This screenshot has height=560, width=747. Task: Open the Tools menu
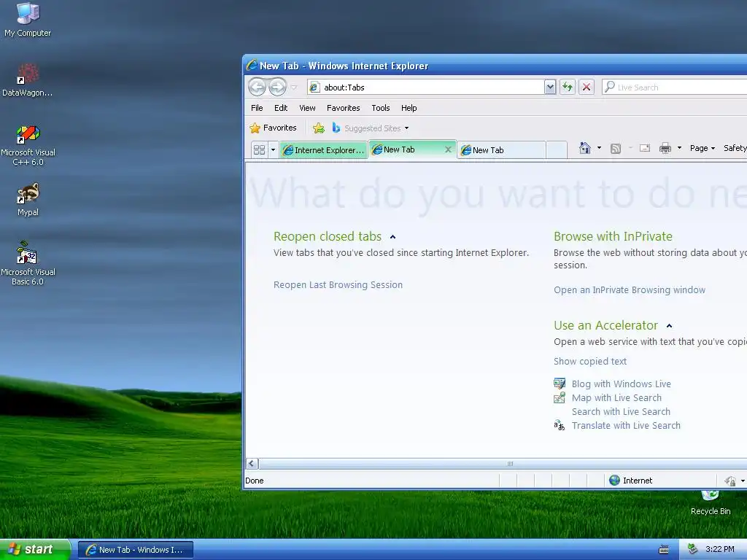pos(381,108)
